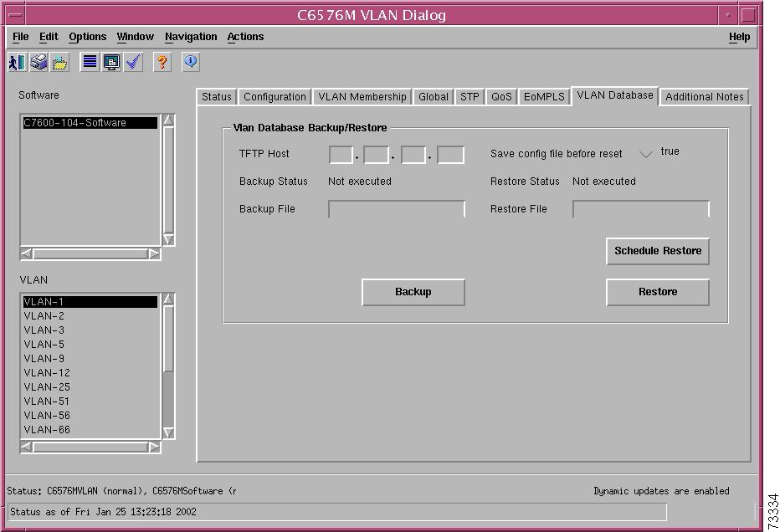Select VLAN-3 in the VLAN list
The width and height of the screenshot is (780, 532).
(x=90, y=330)
